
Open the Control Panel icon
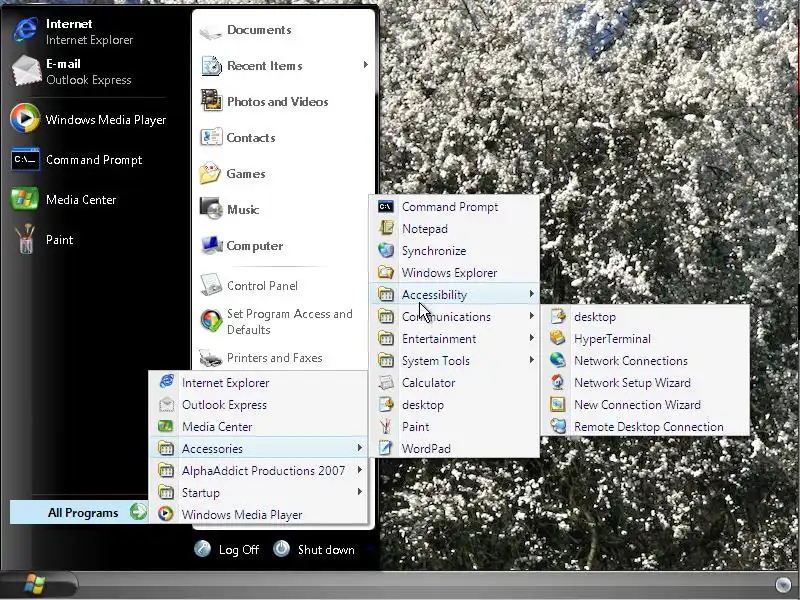click(211, 285)
